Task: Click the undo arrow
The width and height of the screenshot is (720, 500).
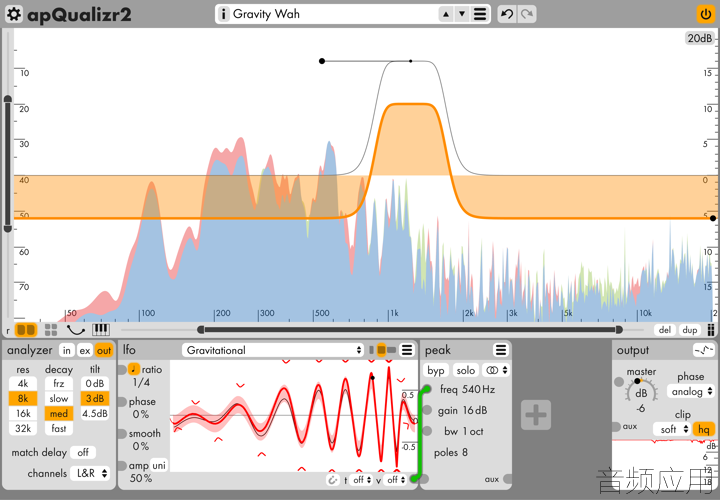Action: (x=507, y=14)
